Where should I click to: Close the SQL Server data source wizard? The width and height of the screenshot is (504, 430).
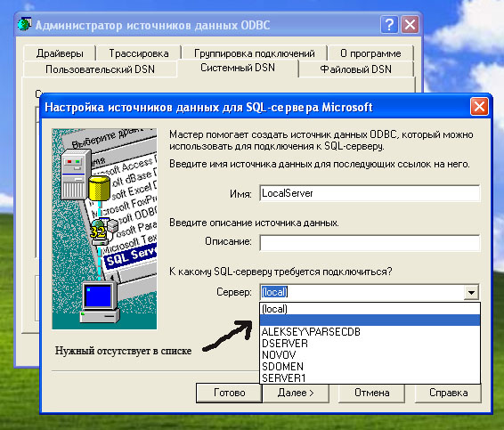[x=479, y=106]
